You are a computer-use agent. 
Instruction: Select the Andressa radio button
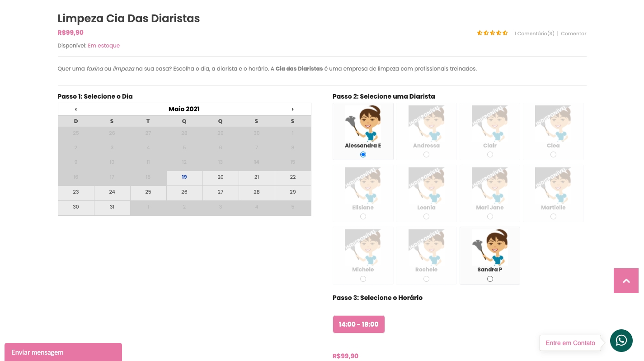coord(426,155)
